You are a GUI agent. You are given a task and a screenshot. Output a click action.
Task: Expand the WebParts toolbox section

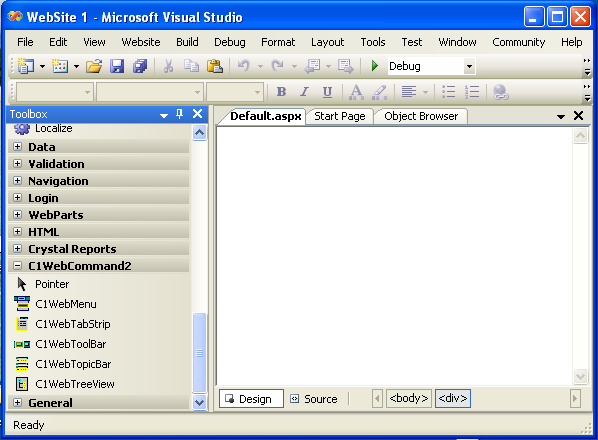[x=17, y=214]
